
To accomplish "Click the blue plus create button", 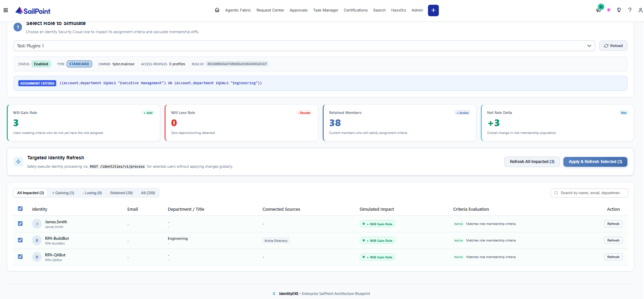I will point(433,10).
